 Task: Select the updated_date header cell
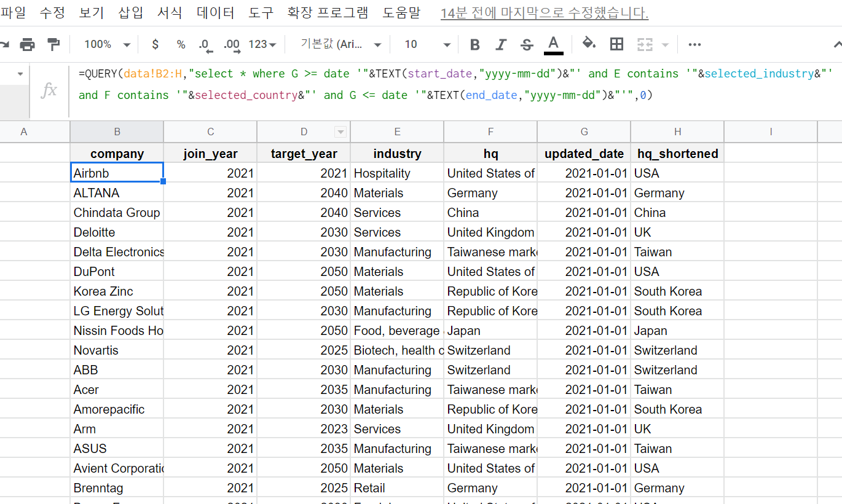pos(584,154)
